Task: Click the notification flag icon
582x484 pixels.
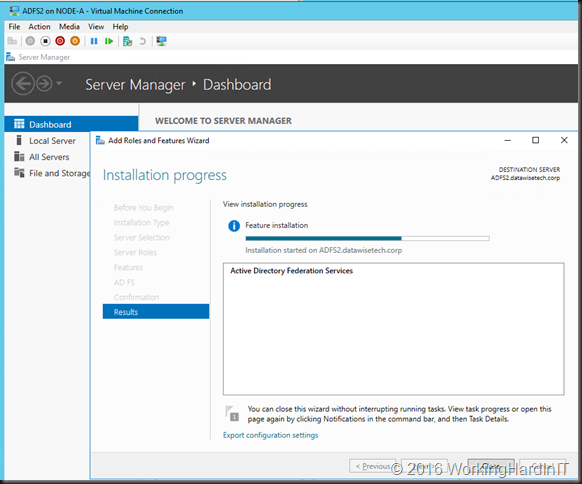Action: tap(232, 413)
